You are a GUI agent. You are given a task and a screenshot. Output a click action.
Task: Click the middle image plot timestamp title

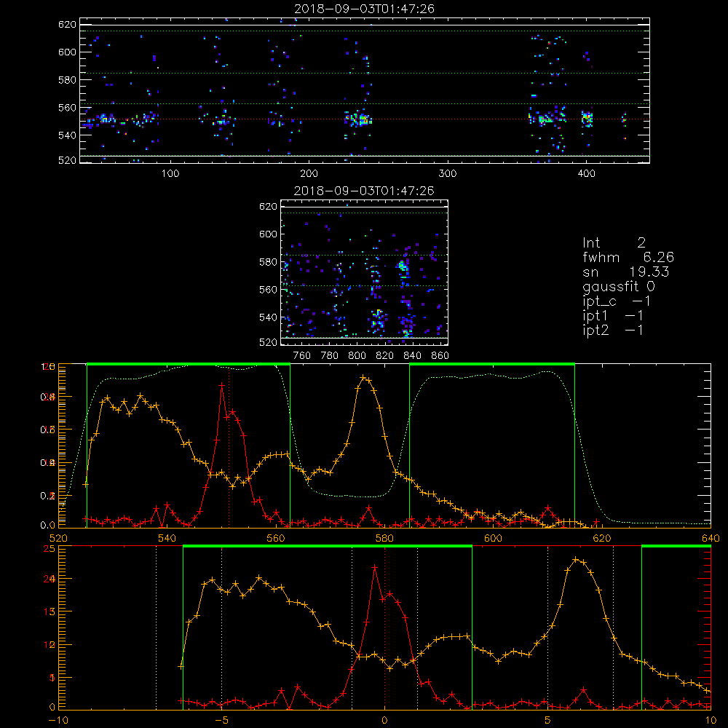pos(364,191)
